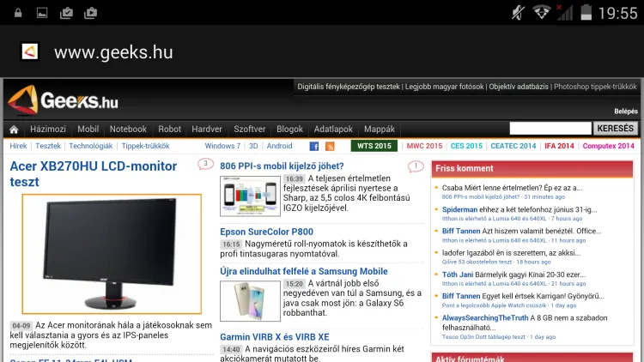
Task: Open the Notebook menu
Action: pyautogui.click(x=128, y=129)
